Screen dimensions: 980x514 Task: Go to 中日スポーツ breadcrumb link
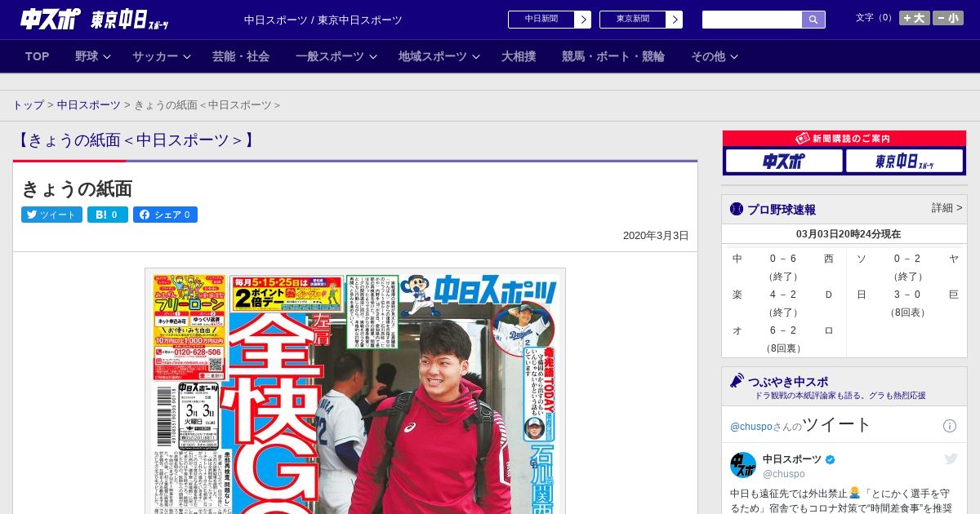pyautogui.click(x=88, y=105)
